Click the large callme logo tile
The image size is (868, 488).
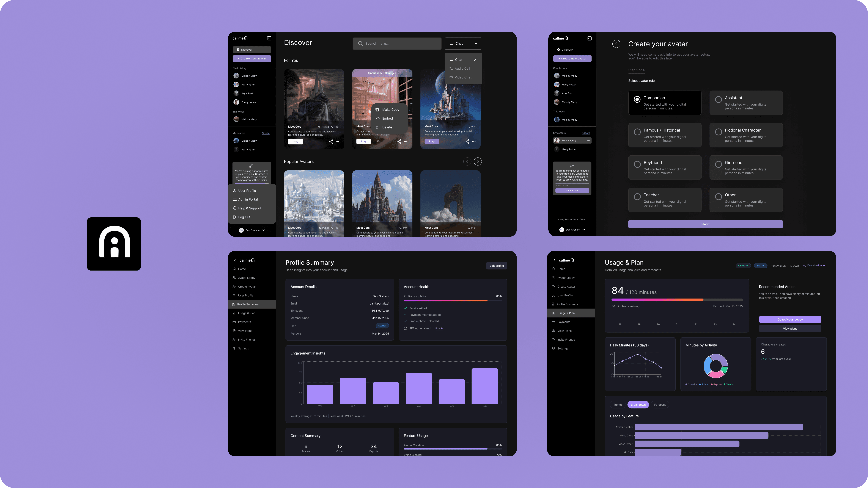coord(114,244)
